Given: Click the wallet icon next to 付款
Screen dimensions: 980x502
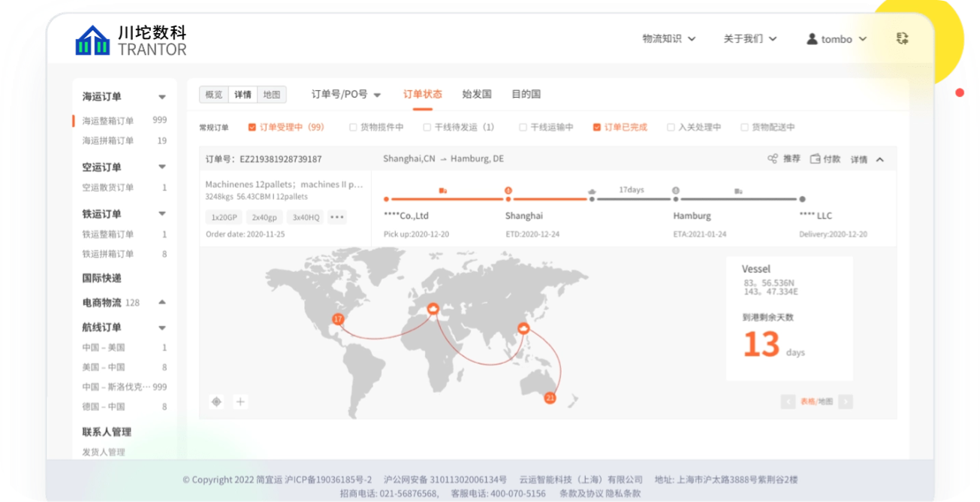Looking at the screenshot, I should point(816,159).
